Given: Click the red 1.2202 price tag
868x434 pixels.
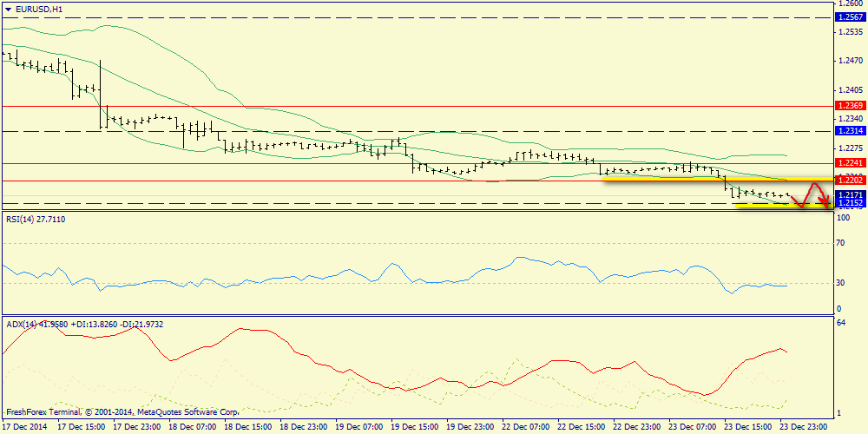Looking at the screenshot, I should [849, 180].
